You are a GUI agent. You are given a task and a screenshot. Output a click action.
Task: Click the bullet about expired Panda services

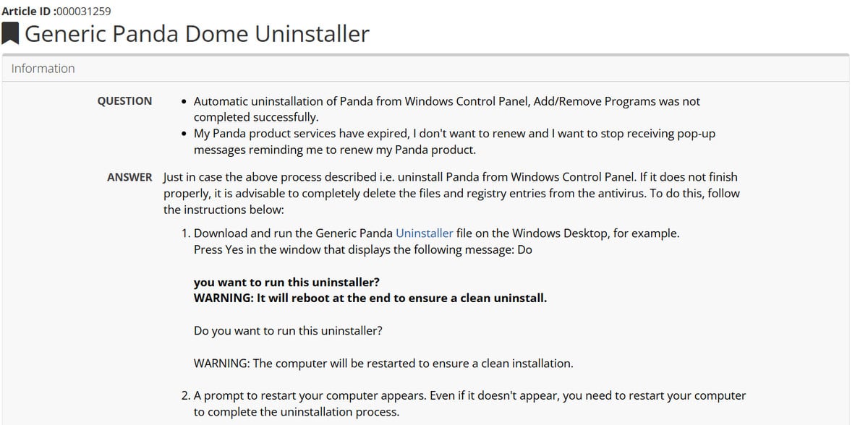click(x=454, y=142)
